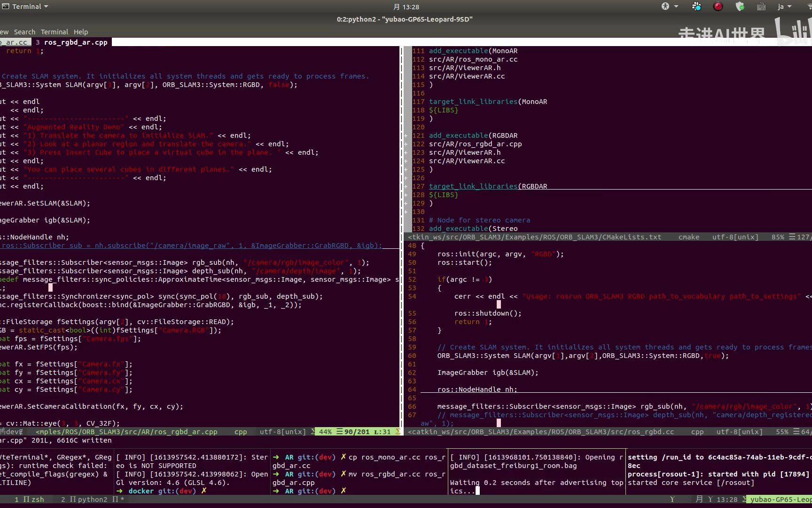This screenshot has height=508, width=812.
Task: Click 'process[rosout-1]: started with pid [17894]' line
Action: (718, 474)
